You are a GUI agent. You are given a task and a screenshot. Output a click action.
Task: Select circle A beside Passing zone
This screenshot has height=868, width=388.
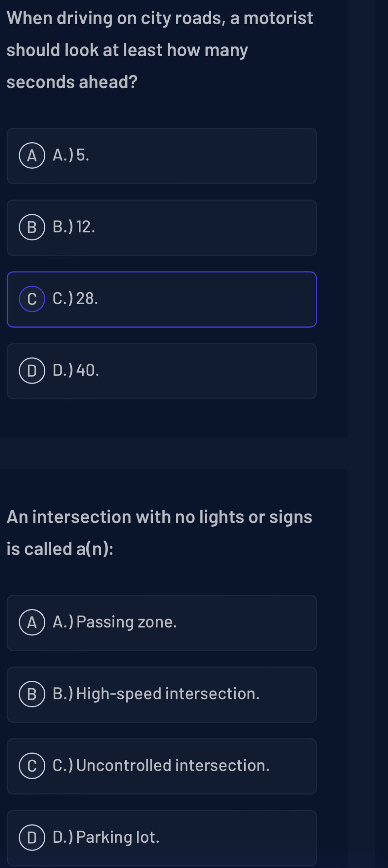pos(32,622)
